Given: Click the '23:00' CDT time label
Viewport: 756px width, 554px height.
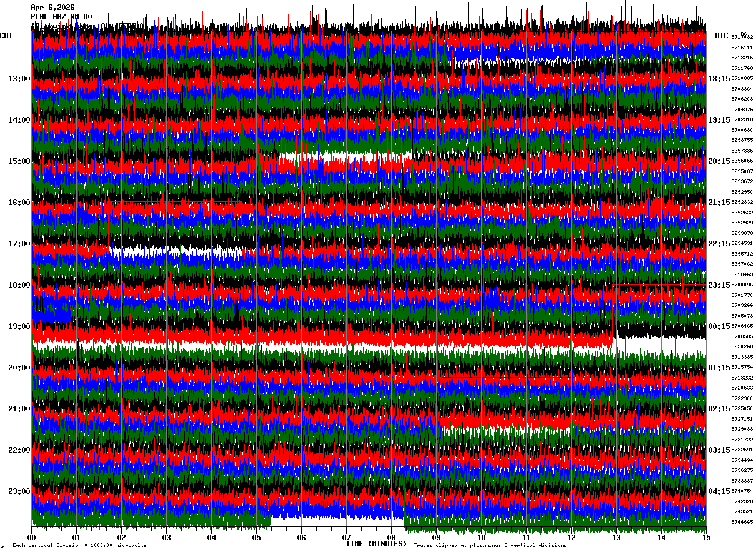Looking at the screenshot, I should tap(19, 491).
